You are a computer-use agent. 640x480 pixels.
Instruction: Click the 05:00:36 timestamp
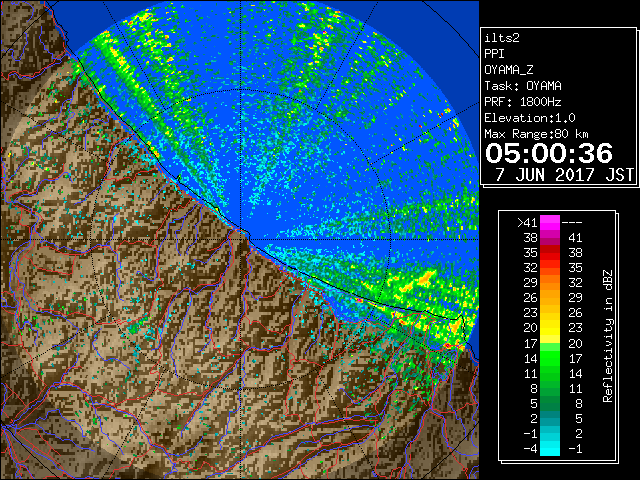[x=549, y=153]
